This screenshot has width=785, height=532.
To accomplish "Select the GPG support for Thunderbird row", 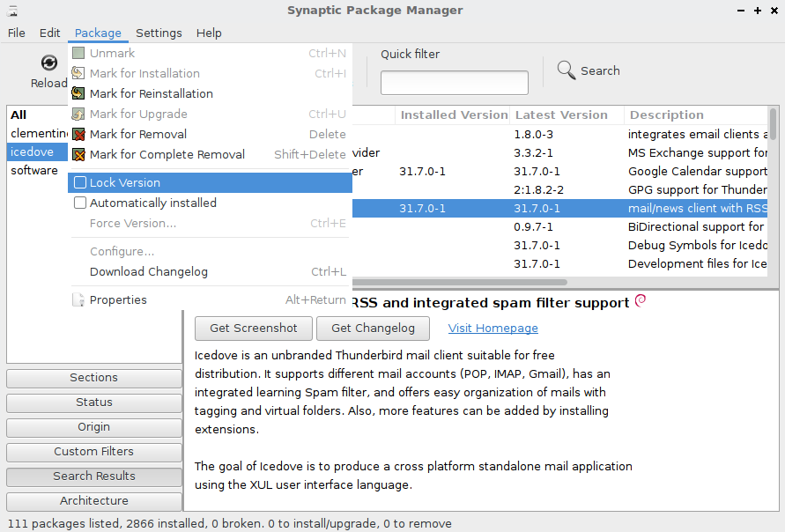I will coord(559,190).
